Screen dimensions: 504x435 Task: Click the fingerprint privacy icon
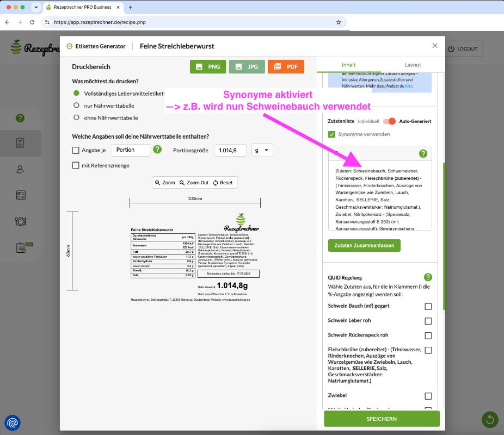[13, 423]
